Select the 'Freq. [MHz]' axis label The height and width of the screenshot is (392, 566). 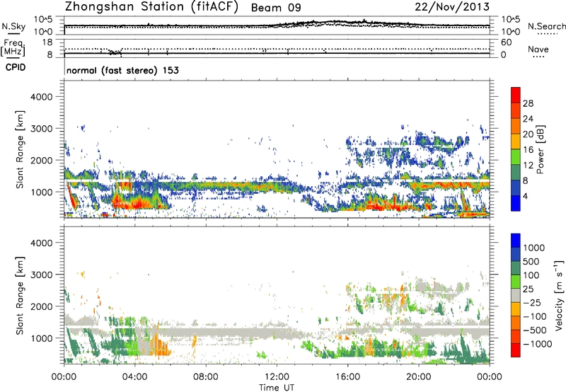tap(13, 48)
